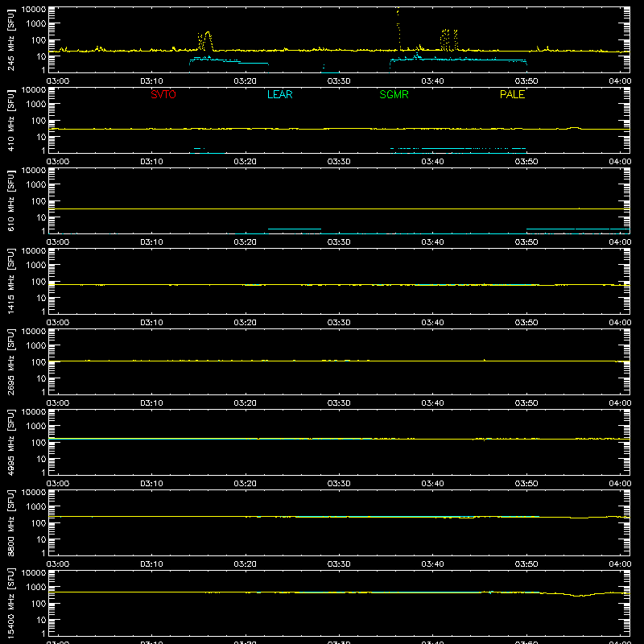Click 03:30 label under the 410 MHz plot
The width and height of the screenshot is (644, 644).
[x=339, y=162]
